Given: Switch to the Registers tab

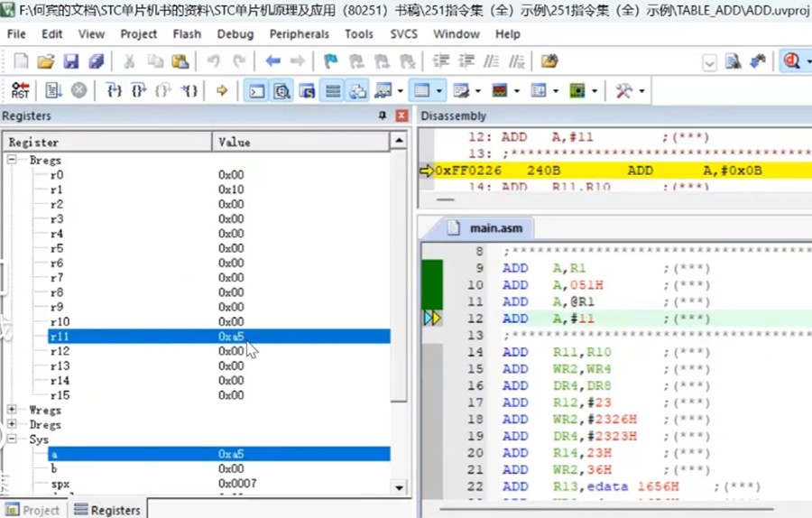Looking at the screenshot, I should tap(107, 510).
